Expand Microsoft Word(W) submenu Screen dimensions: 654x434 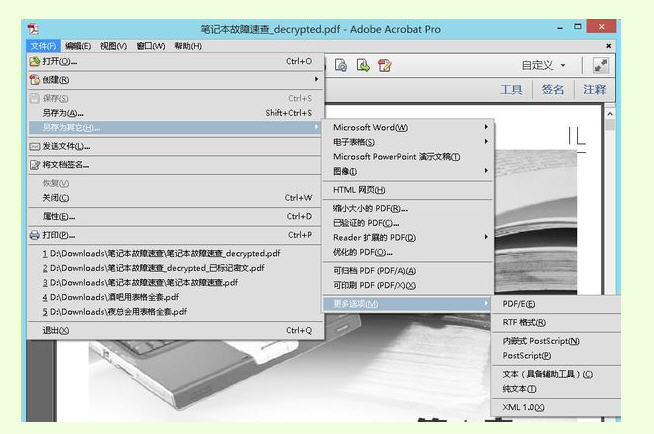pos(486,127)
